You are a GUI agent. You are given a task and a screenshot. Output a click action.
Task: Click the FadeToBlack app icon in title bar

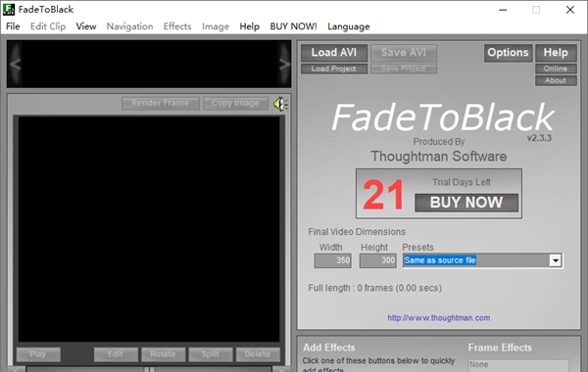point(9,10)
